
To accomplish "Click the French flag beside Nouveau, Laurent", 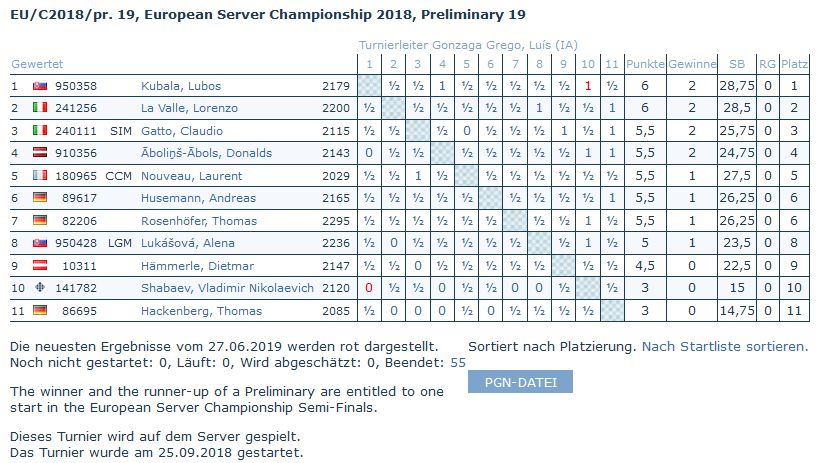I will 40,176.
